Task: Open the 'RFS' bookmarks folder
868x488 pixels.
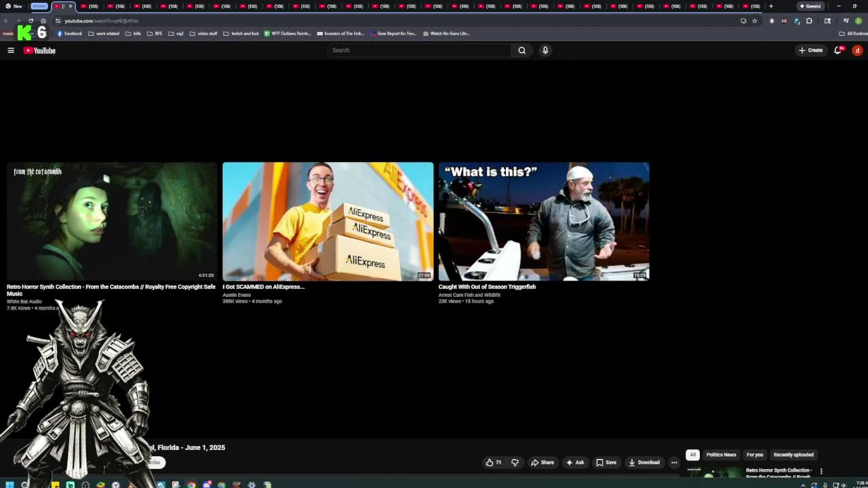Action: tap(155, 33)
